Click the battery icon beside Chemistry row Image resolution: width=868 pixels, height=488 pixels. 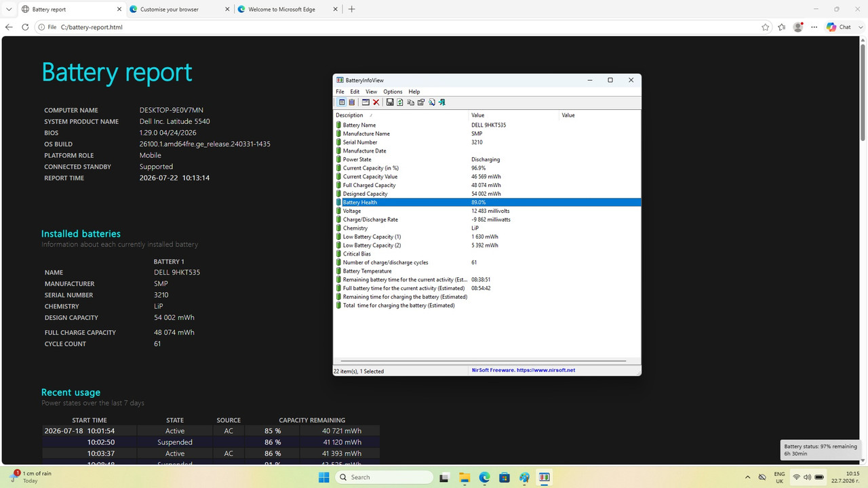tap(339, 228)
